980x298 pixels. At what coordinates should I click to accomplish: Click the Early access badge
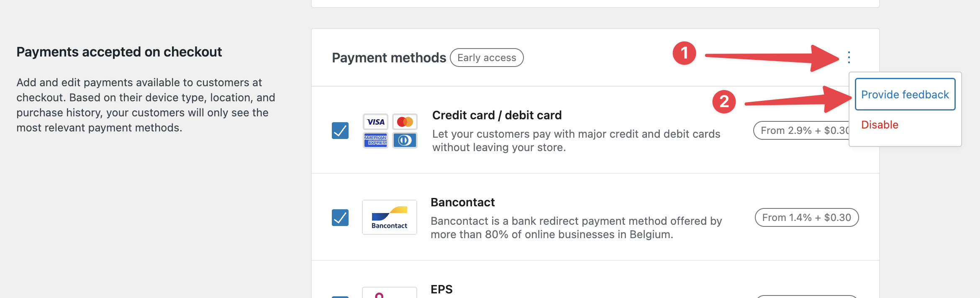487,58
